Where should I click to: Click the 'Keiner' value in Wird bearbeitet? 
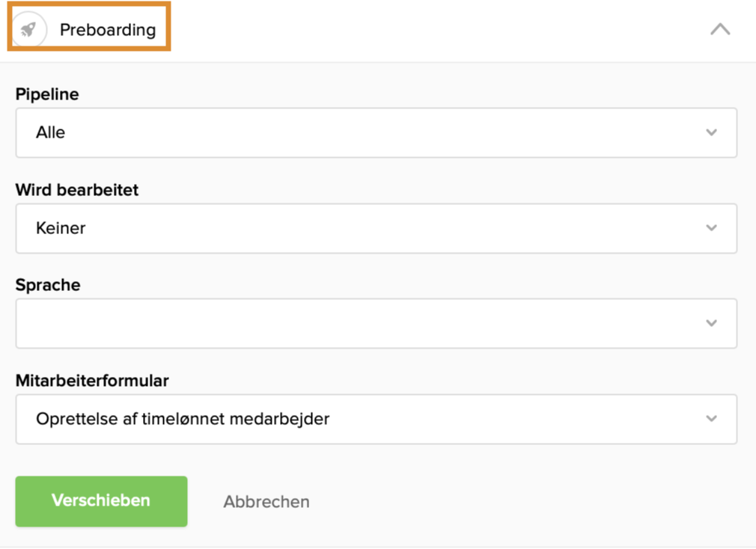click(61, 228)
